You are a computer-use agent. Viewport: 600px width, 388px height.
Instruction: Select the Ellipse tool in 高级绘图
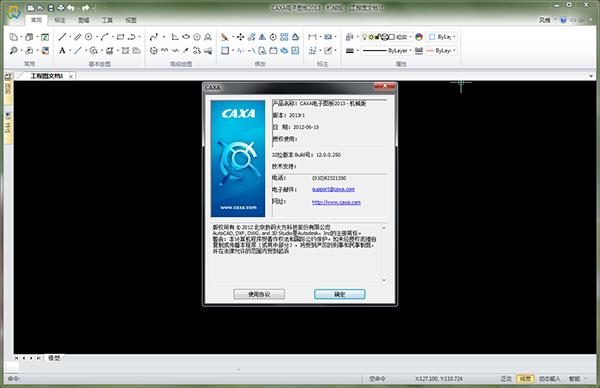(186, 37)
